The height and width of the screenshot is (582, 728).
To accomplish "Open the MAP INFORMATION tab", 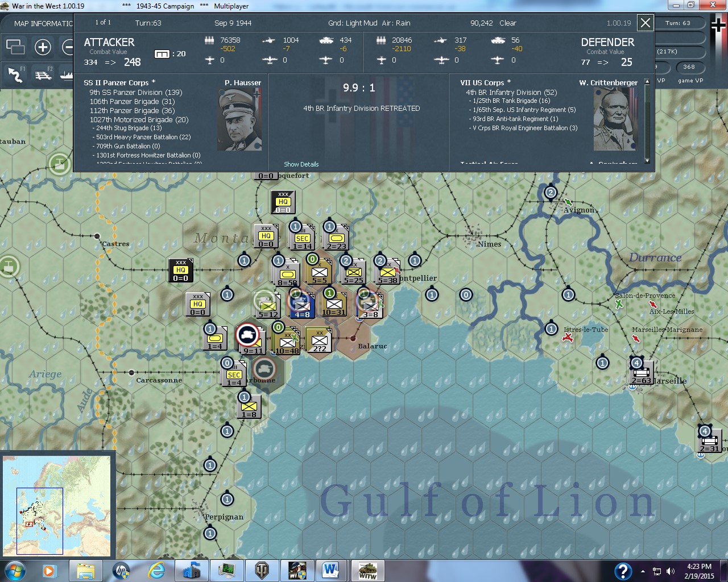I will [43, 23].
